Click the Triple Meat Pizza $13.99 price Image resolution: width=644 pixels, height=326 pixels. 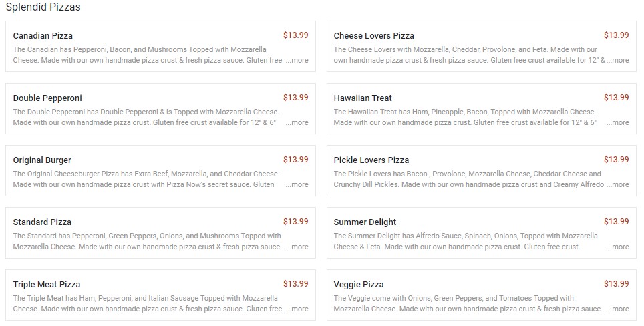[295, 284]
